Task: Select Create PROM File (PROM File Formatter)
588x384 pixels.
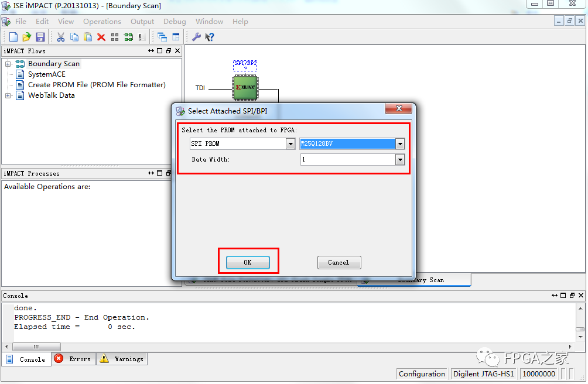Action: 97,85
